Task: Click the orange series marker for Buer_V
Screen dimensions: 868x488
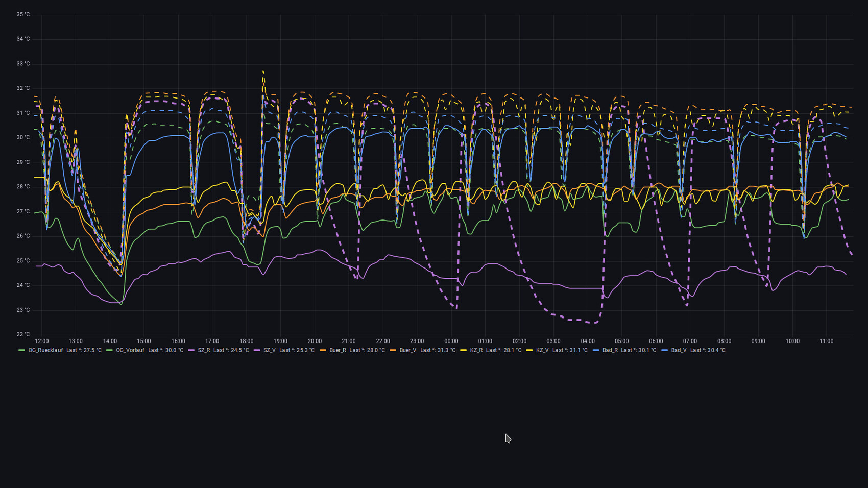Action: coord(393,350)
